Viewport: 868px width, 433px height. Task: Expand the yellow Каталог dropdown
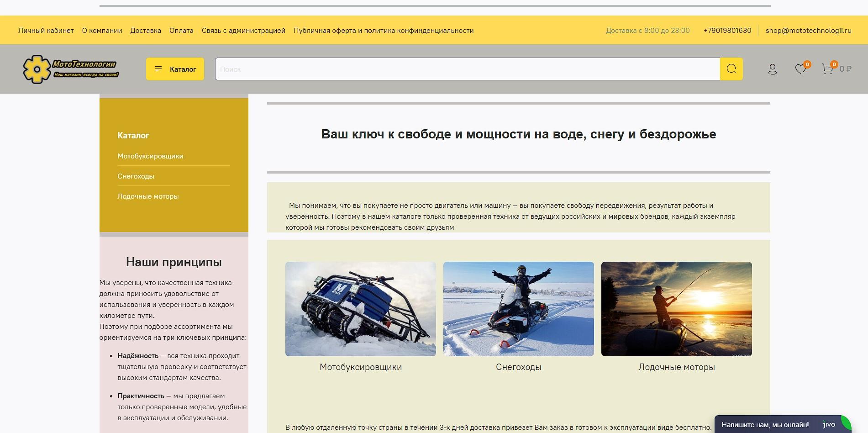175,69
